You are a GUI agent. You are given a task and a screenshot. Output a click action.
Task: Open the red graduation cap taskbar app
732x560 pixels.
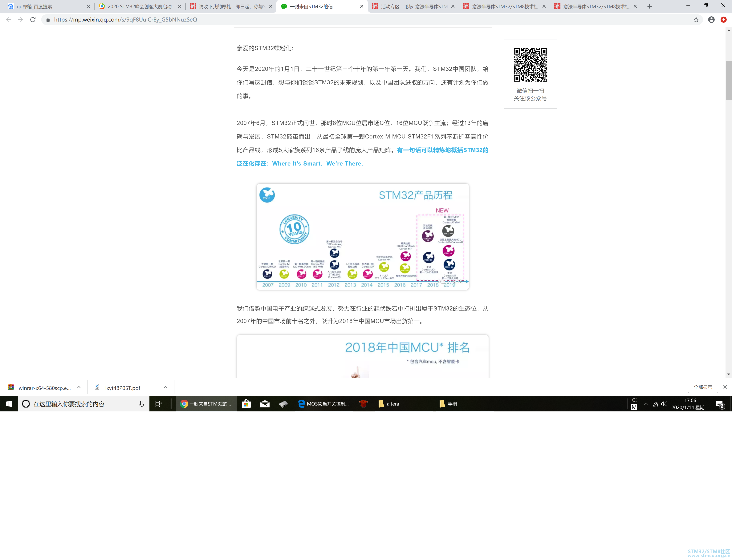coord(364,404)
